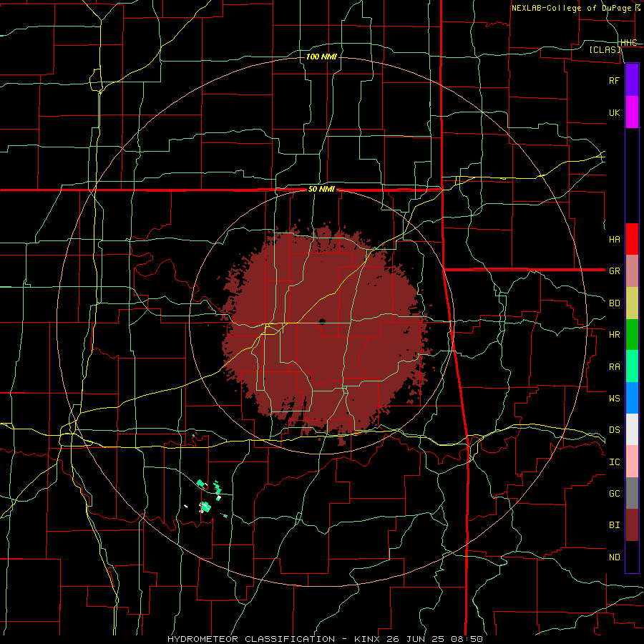Screen dimensions: 644x644
Task: Click the radar site black dot
Action: click(x=322, y=321)
